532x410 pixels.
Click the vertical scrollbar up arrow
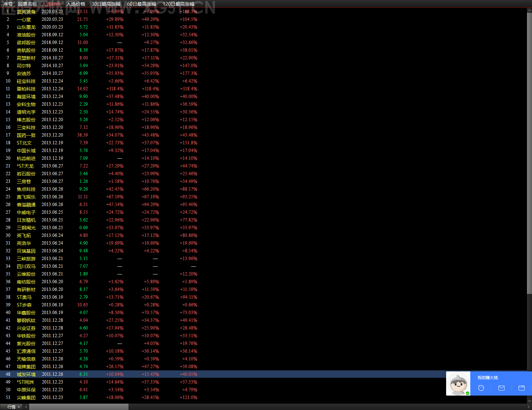(529, 11)
